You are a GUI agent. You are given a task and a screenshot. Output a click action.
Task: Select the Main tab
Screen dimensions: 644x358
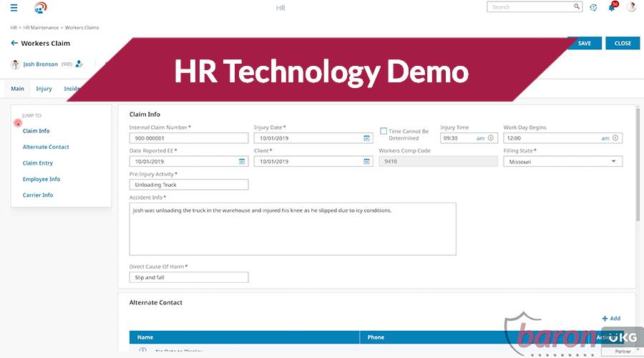pos(17,89)
